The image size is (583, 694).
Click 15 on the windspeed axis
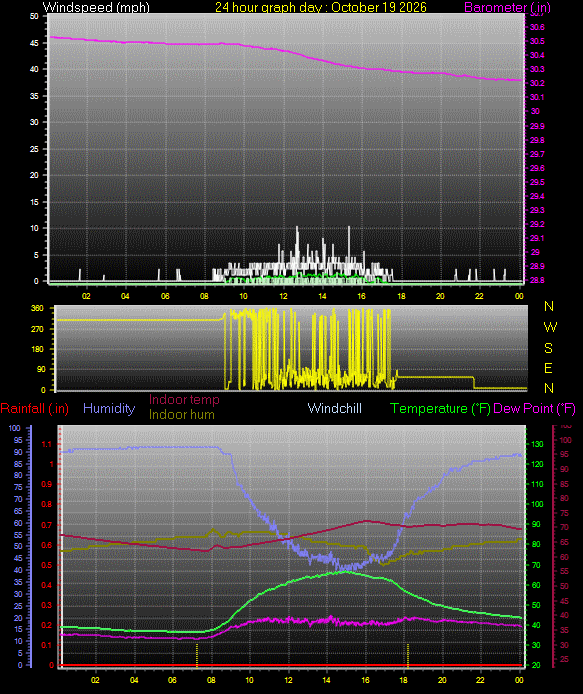coord(34,202)
